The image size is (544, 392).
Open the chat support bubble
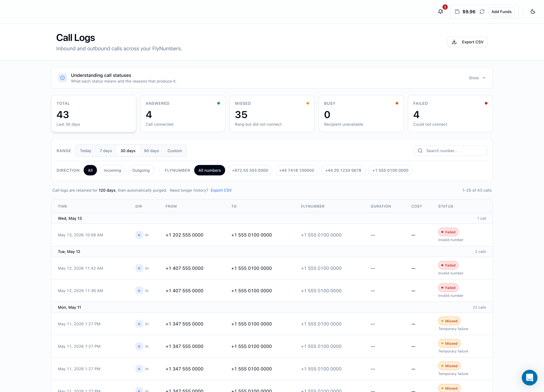529,377
